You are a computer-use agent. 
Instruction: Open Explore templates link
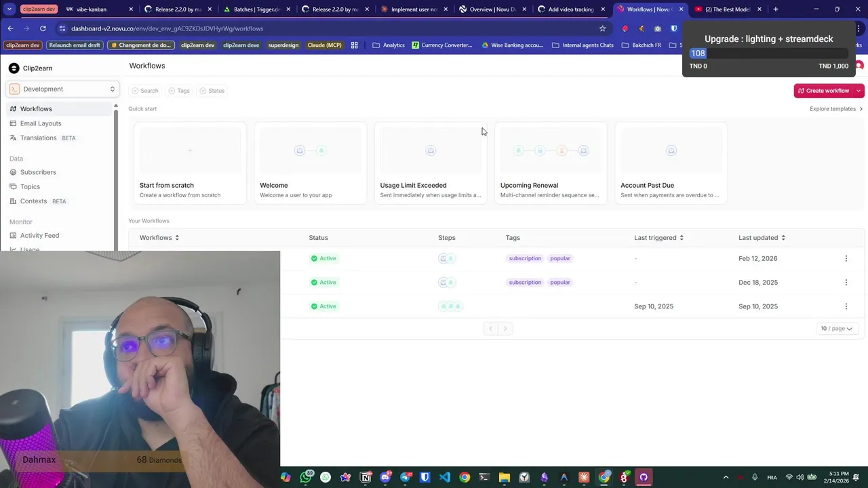click(836, 109)
